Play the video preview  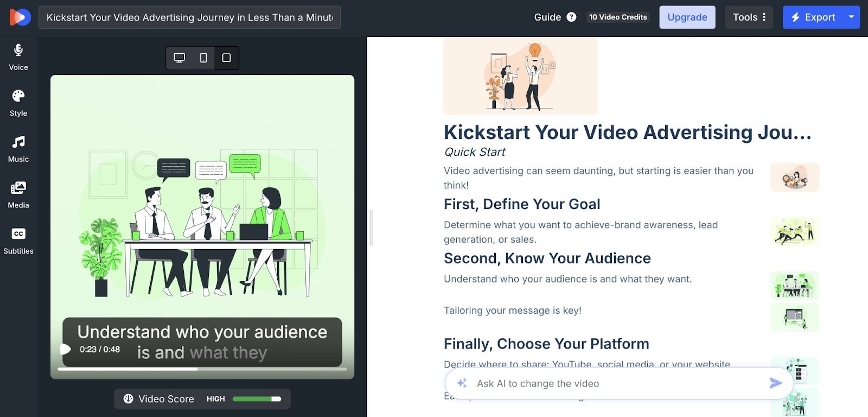(x=65, y=349)
